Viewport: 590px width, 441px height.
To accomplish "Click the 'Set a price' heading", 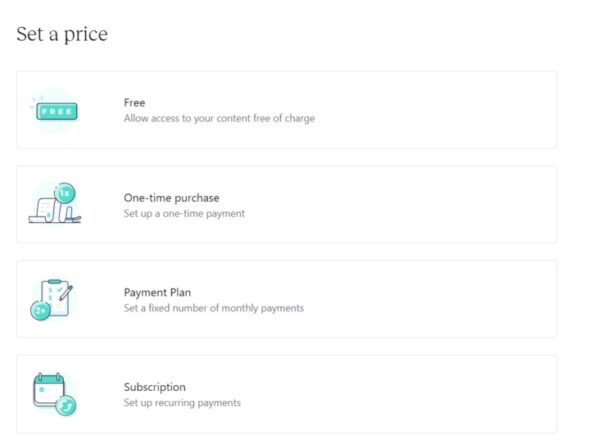I will coord(62,34).
